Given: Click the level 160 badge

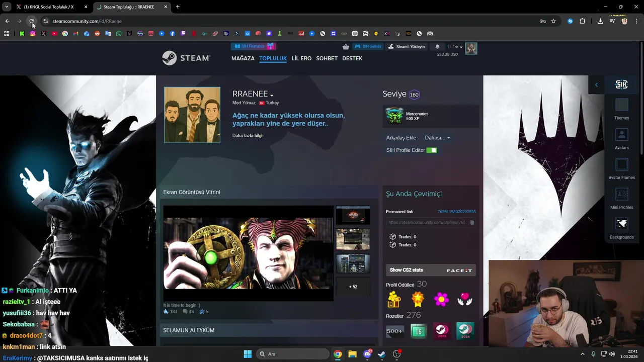Looking at the screenshot, I should click(x=414, y=95).
